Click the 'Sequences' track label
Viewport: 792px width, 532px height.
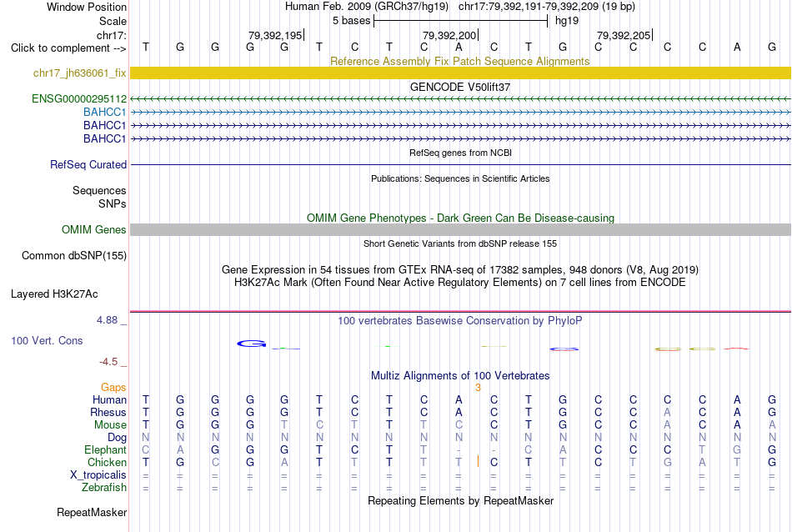pyautogui.click(x=99, y=190)
